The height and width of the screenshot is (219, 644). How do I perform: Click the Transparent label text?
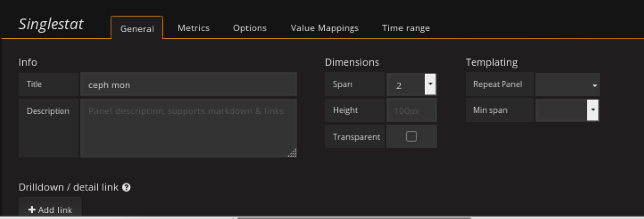tap(356, 137)
